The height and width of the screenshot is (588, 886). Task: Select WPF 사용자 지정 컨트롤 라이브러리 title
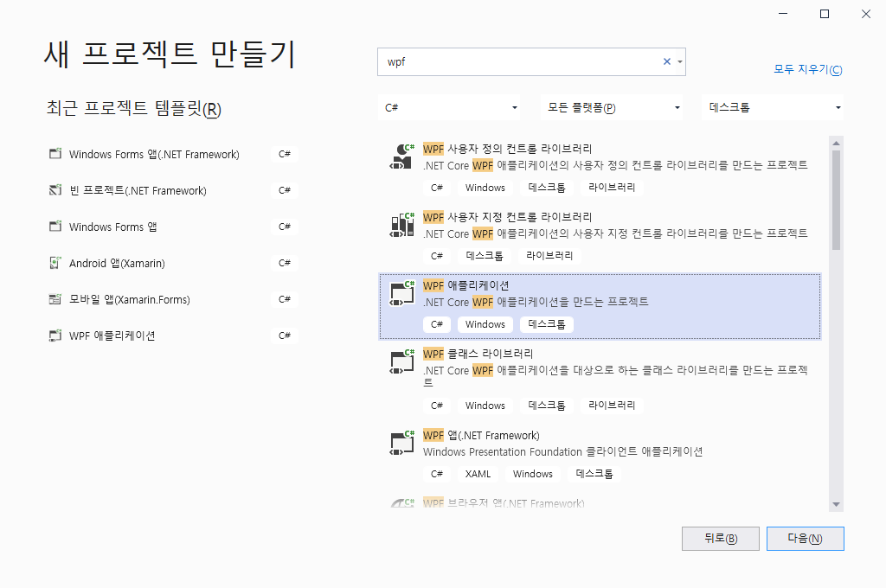[507, 217]
